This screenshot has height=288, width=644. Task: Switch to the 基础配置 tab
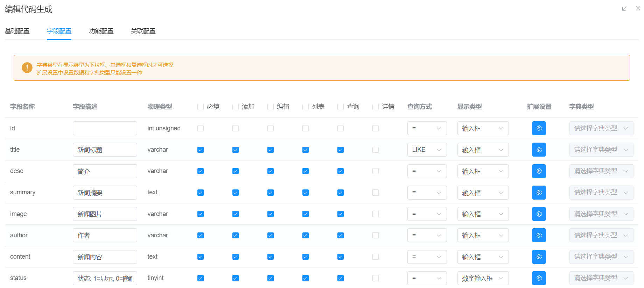pyautogui.click(x=17, y=31)
